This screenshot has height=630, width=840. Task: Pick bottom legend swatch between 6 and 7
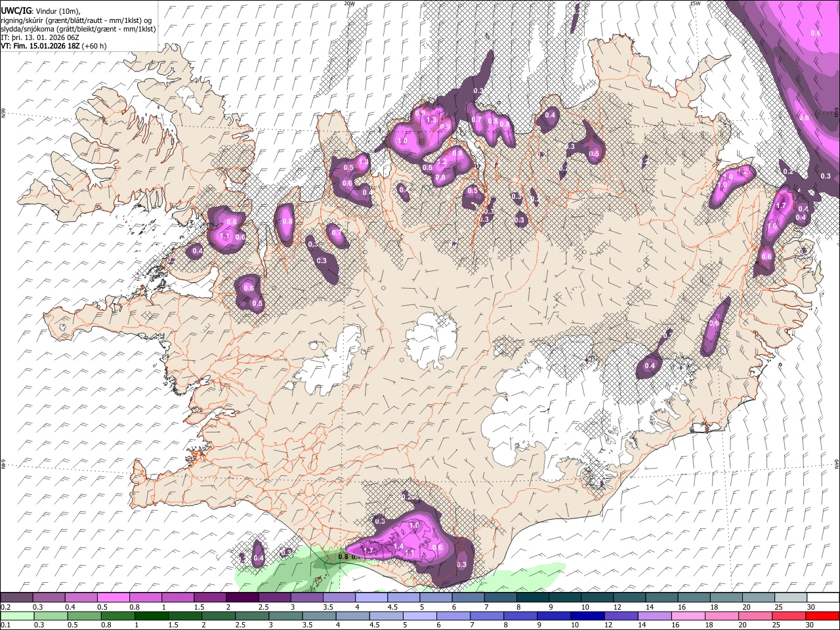pos(453,616)
